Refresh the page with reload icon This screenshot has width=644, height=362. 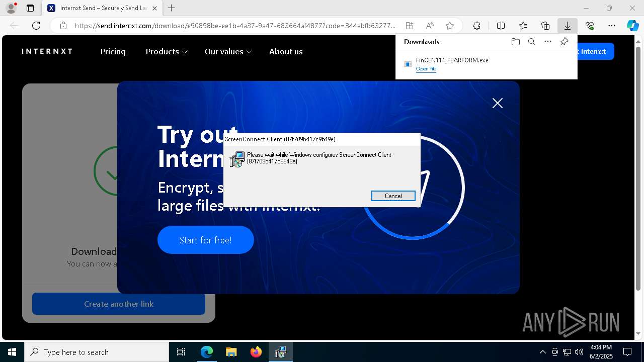(36, 26)
